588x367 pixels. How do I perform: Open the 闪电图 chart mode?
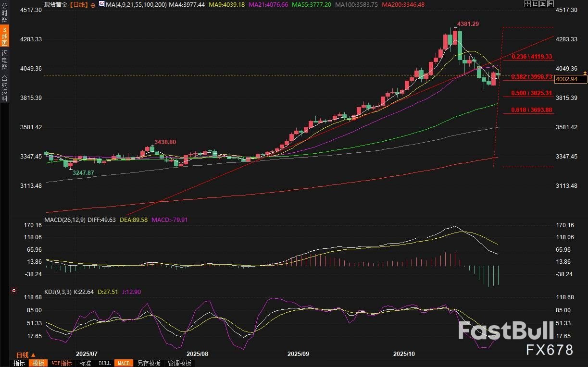[3, 61]
